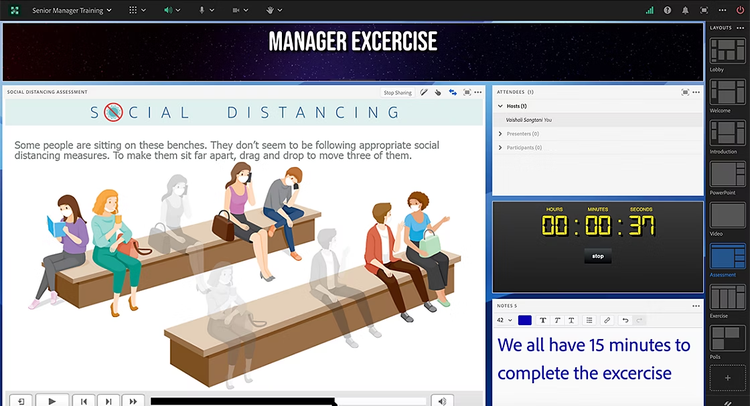Toggle the webcam on or off

[236, 10]
